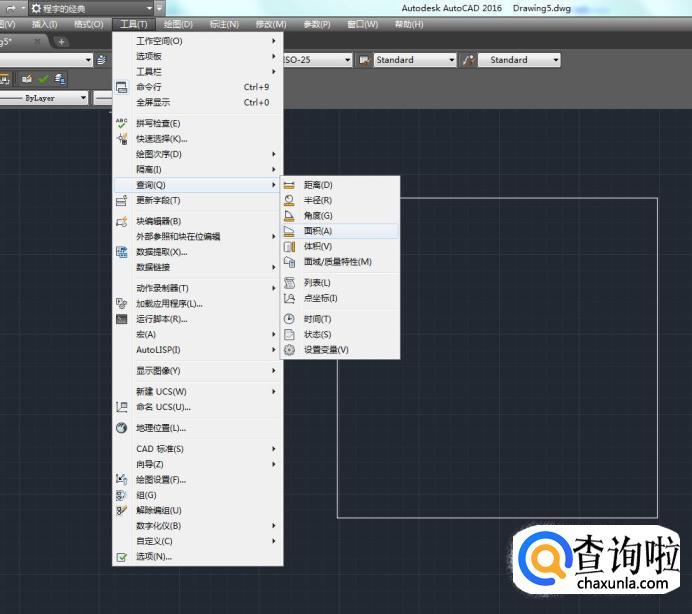The image size is (692, 614).
Task: Click the mass properties icon
Action: (x=289, y=262)
